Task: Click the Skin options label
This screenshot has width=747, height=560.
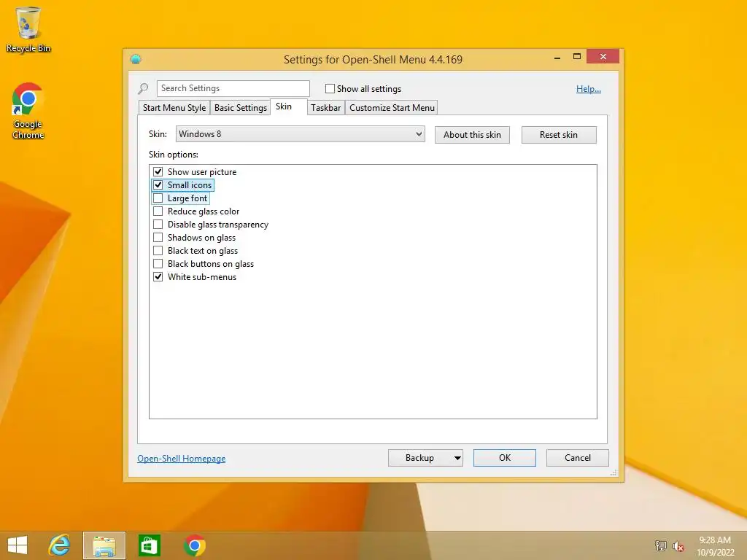Action: pyautogui.click(x=174, y=155)
